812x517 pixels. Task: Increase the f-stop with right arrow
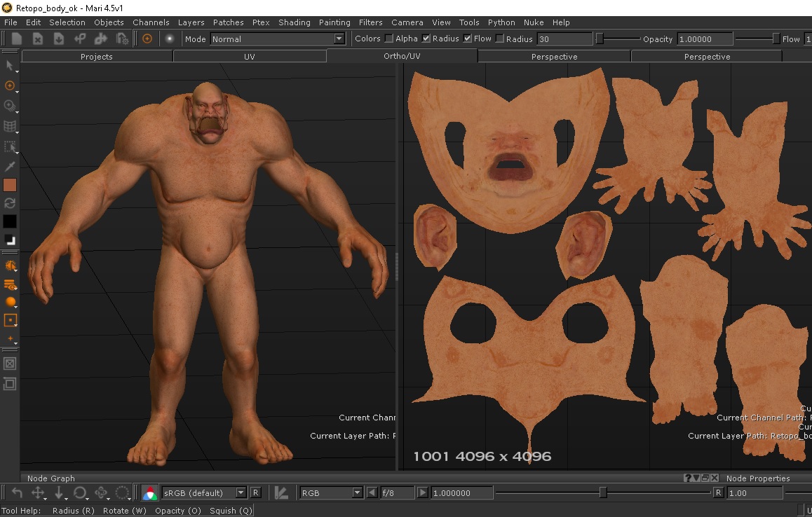tap(423, 492)
